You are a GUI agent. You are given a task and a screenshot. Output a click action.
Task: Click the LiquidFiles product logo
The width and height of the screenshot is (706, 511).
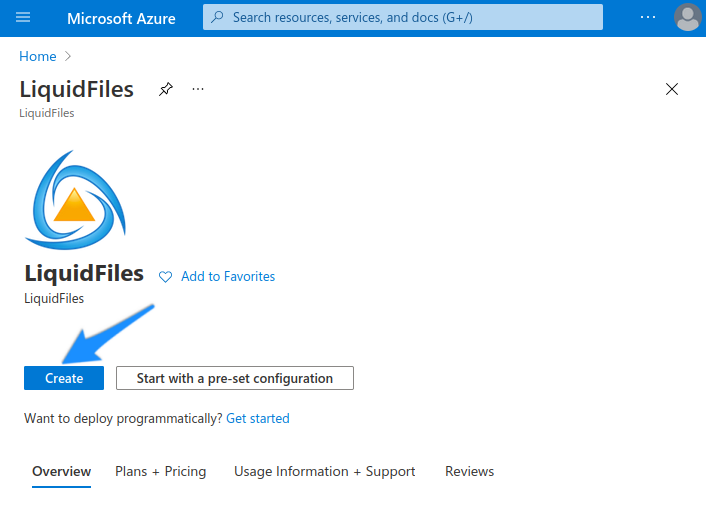coord(76,200)
